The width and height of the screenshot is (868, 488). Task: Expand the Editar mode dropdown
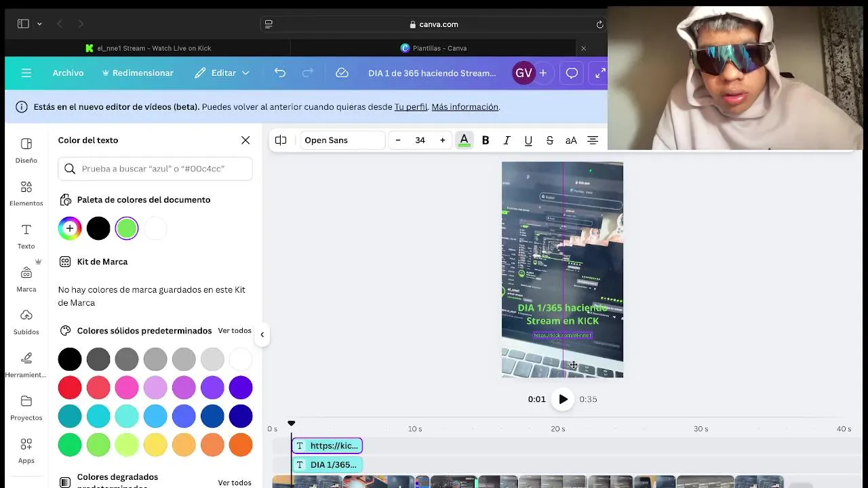tap(222, 73)
